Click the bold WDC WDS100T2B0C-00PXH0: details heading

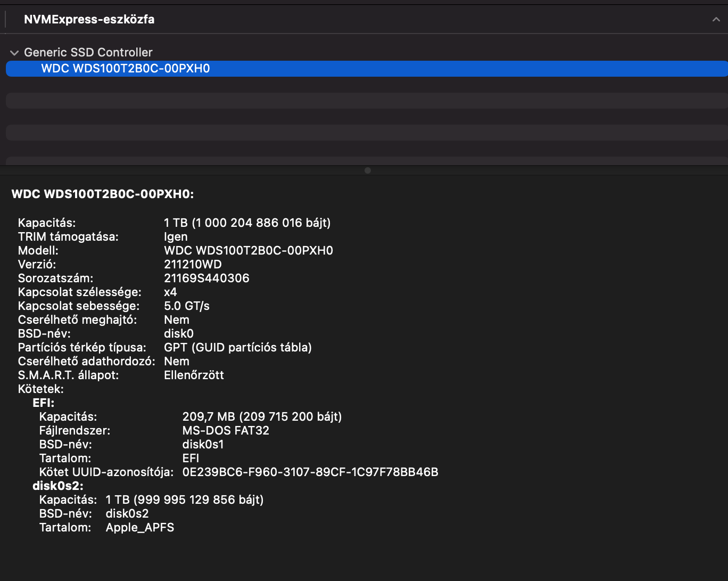tap(103, 194)
